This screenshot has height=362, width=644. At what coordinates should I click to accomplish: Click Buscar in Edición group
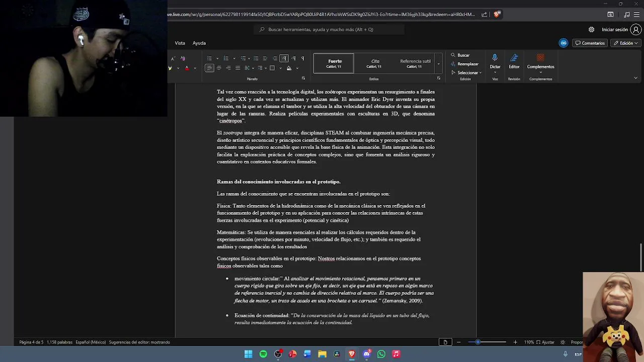tap(460, 55)
